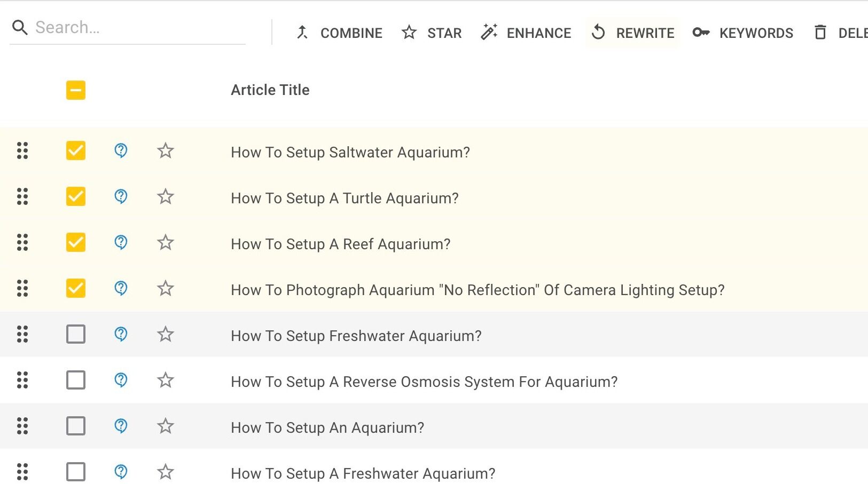Open title How To Setup Freshwater Aquarium?
This screenshot has width=868, height=484.
tap(356, 336)
